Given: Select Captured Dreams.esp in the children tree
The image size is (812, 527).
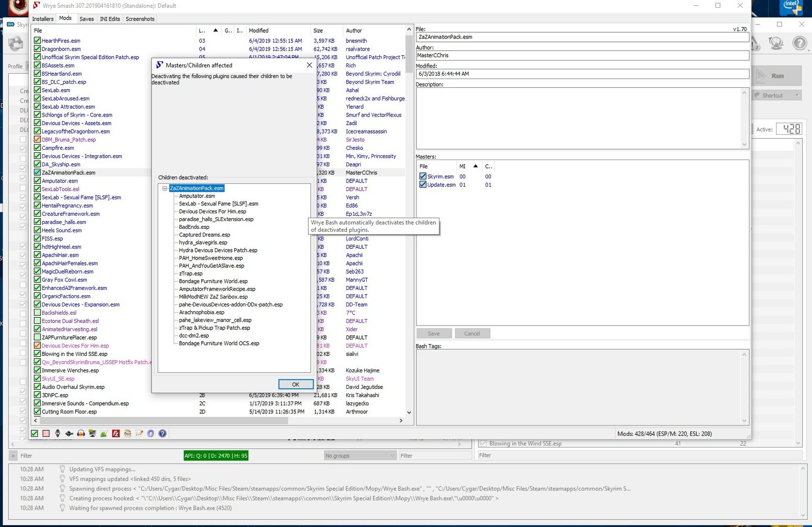Looking at the screenshot, I should coord(205,235).
